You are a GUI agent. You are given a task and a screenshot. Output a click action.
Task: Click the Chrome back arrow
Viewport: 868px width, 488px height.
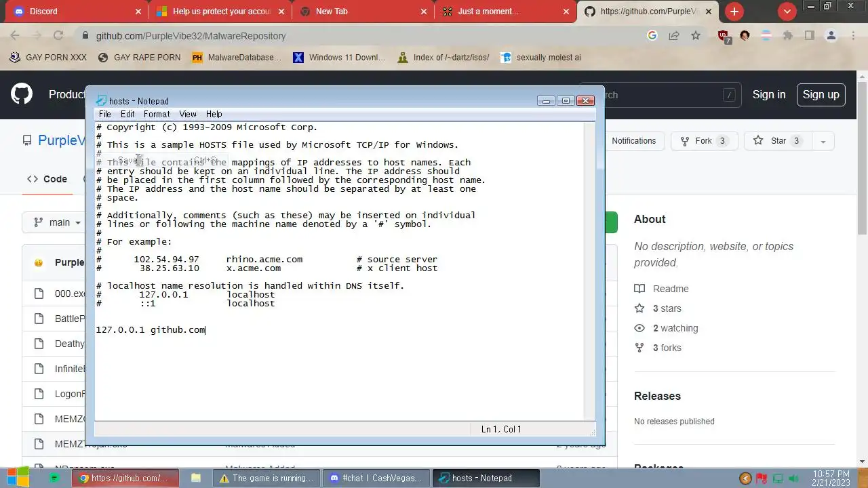click(15, 35)
